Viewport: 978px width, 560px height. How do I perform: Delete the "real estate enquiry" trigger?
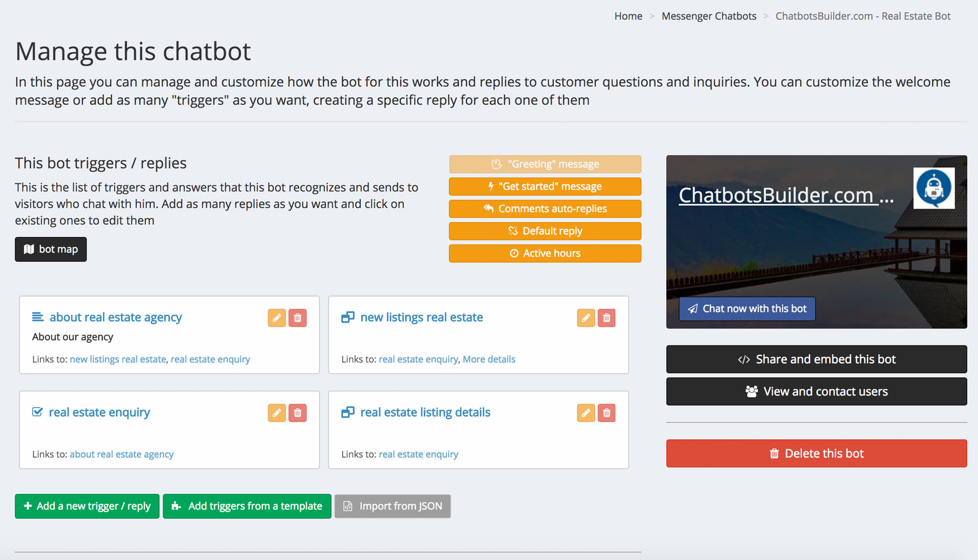[297, 412]
